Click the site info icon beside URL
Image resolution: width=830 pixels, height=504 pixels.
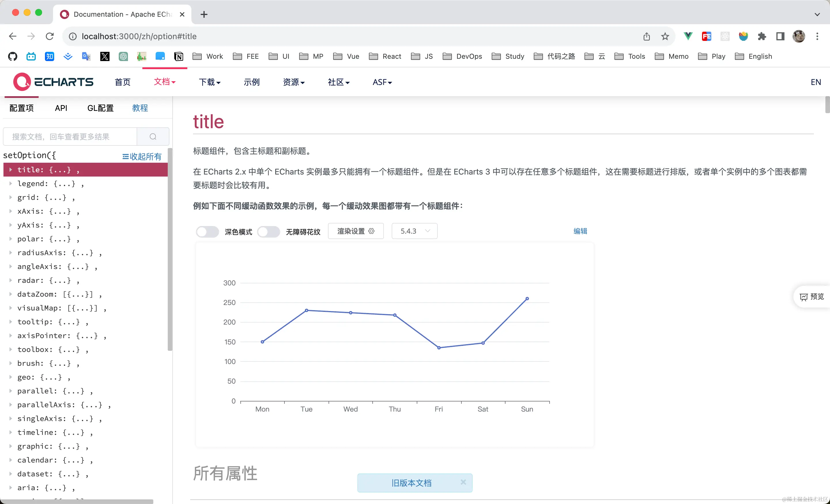tap(73, 36)
